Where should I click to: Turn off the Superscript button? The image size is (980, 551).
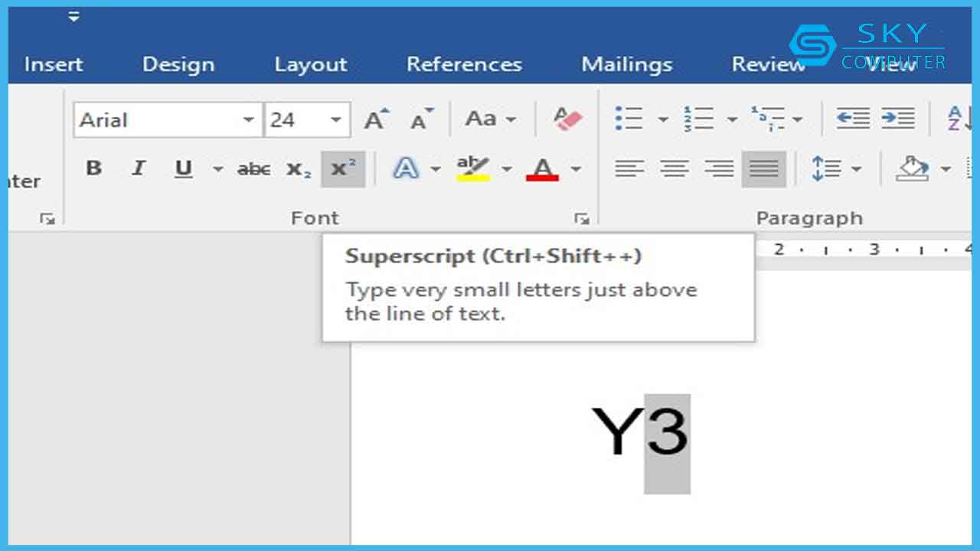tap(342, 168)
